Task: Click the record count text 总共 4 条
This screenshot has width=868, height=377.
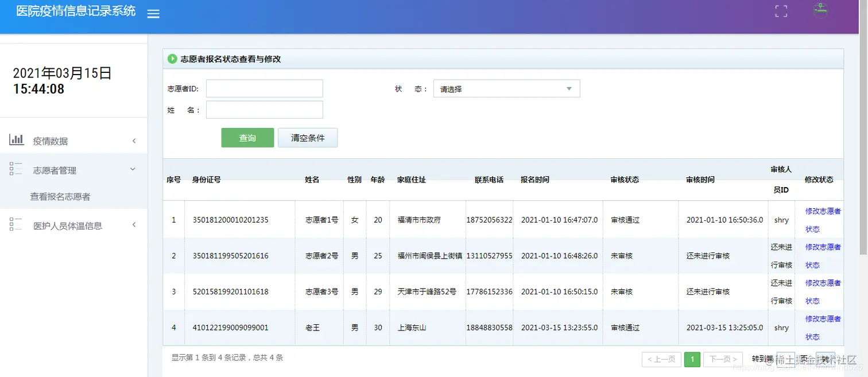Action: [268, 357]
